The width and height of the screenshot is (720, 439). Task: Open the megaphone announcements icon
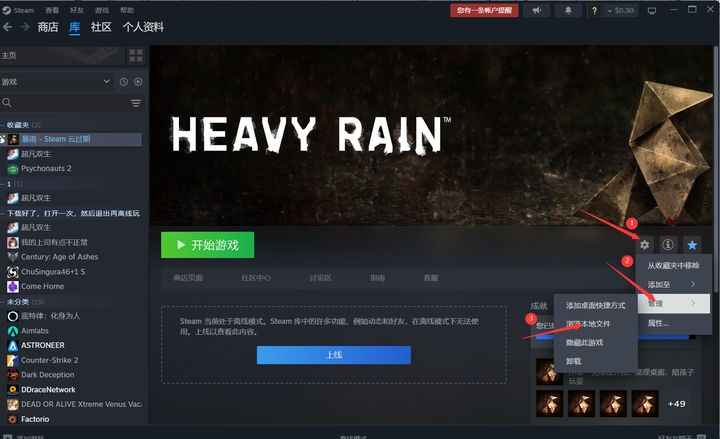(536, 10)
